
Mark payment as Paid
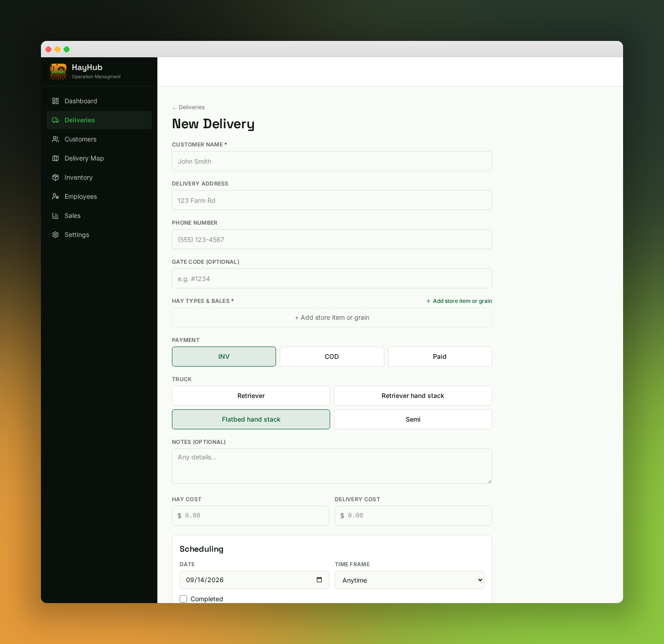440,357
